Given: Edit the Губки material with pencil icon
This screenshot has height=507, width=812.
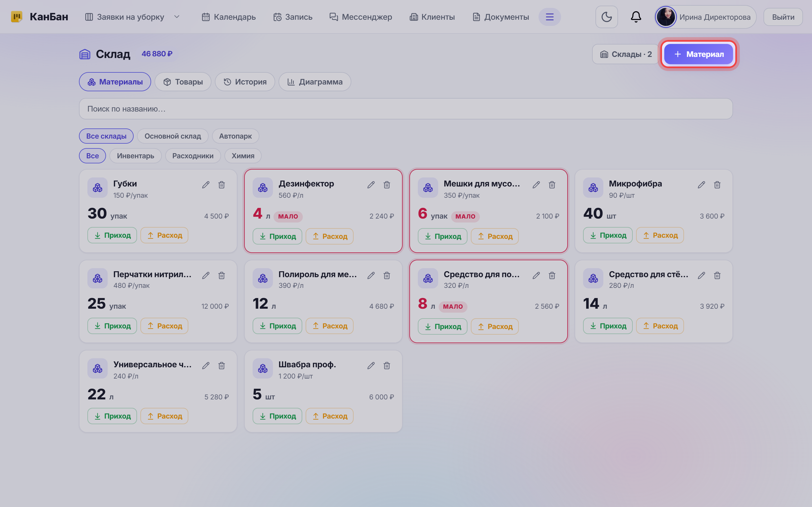Looking at the screenshot, I should tap(206, 185).
